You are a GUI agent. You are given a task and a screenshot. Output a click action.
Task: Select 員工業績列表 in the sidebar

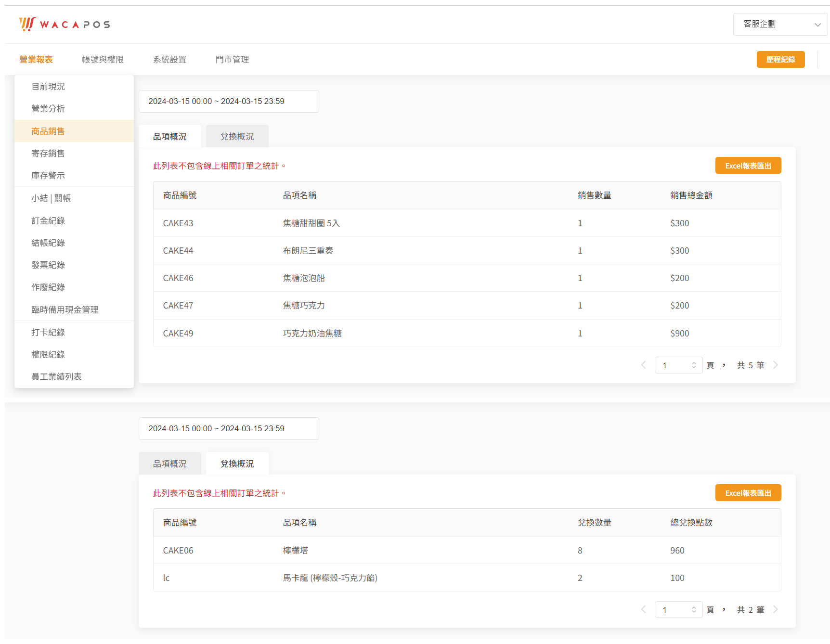click(x=56, y=377)
